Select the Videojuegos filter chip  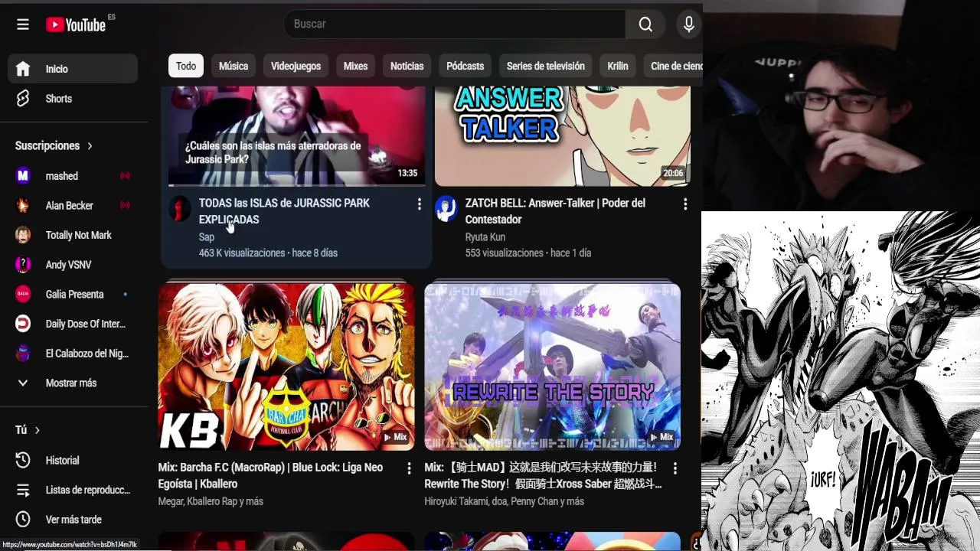click(x=296, y=67)
